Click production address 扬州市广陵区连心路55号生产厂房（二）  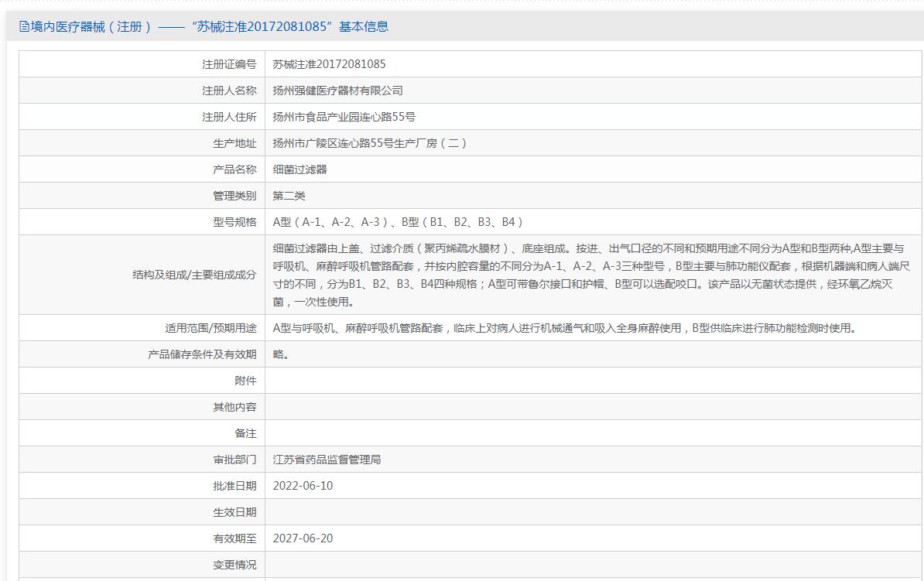click(370, 143)
